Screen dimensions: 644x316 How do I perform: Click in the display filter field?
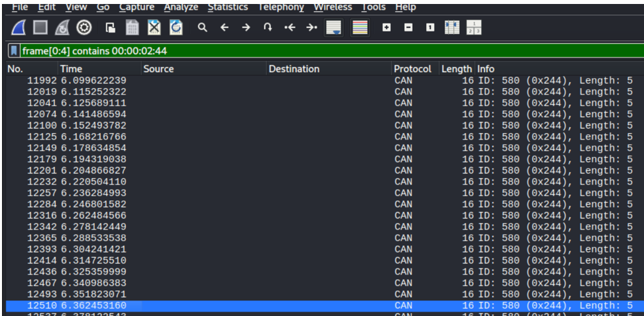click(331, 51)
